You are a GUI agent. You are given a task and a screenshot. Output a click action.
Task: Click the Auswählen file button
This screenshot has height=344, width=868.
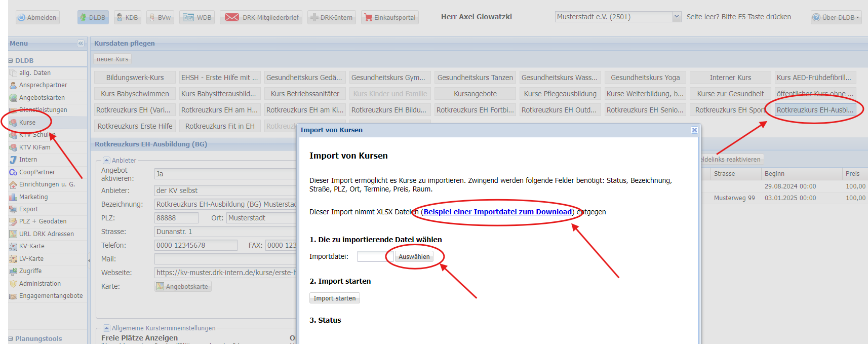pos(414,257)
